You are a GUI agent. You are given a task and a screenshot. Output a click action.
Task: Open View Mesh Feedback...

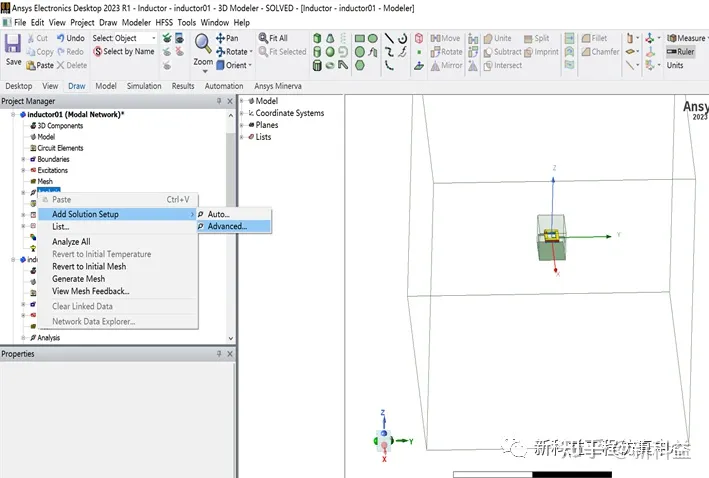tap(90, 291)
